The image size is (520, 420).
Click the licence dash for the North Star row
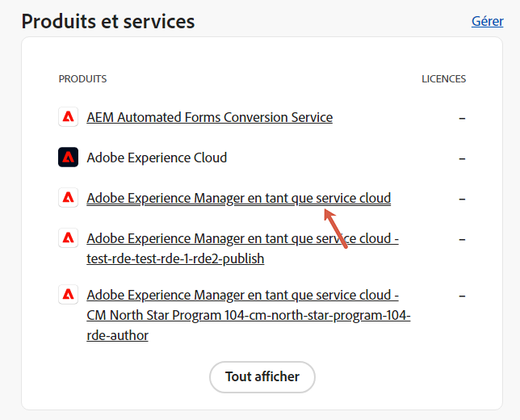pos(462,295)
